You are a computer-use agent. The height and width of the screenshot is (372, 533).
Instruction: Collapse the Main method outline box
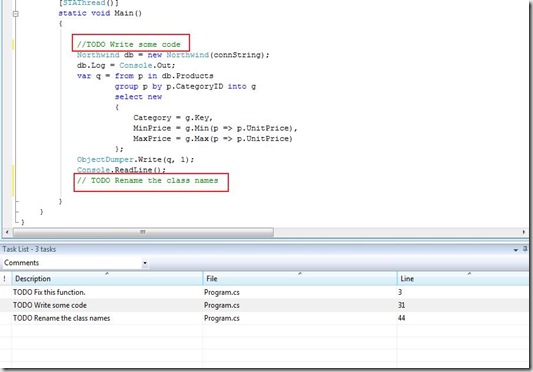coord(15,14)
